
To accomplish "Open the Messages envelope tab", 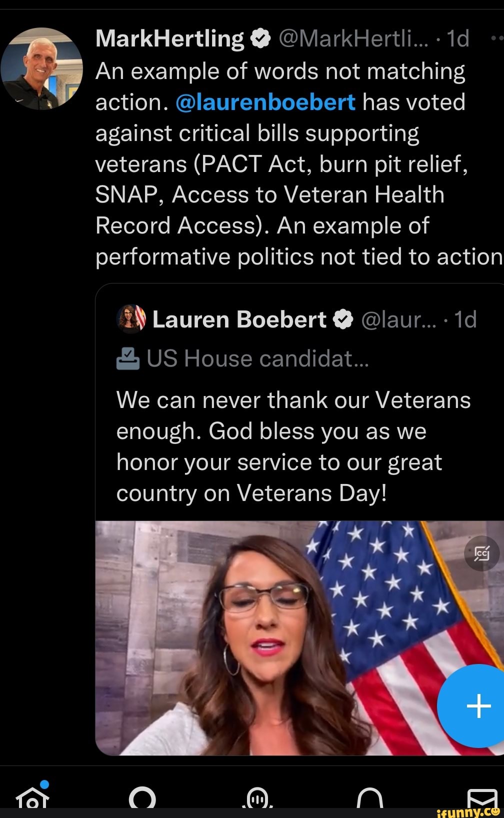I will [x=482, y=798].
